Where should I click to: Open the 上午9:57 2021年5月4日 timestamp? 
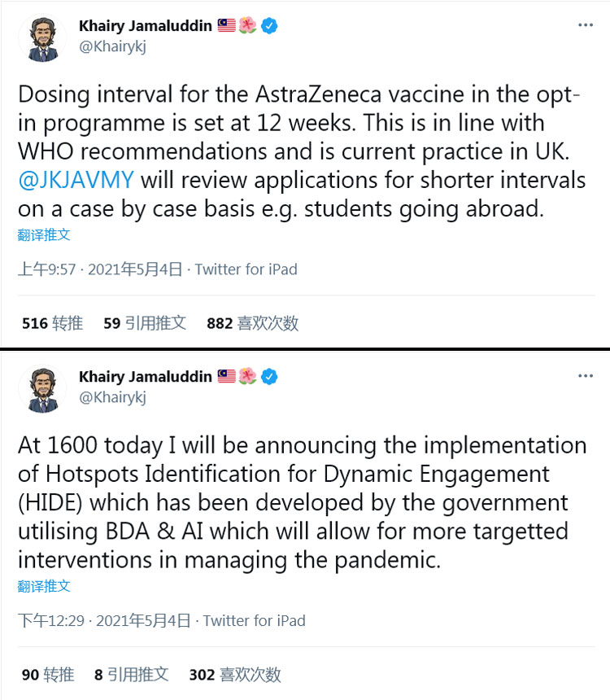click(100, 269)
